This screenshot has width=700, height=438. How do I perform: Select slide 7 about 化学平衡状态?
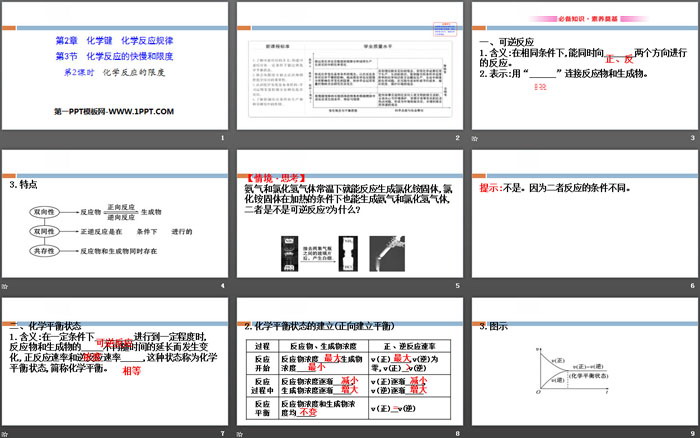point(115,361)
